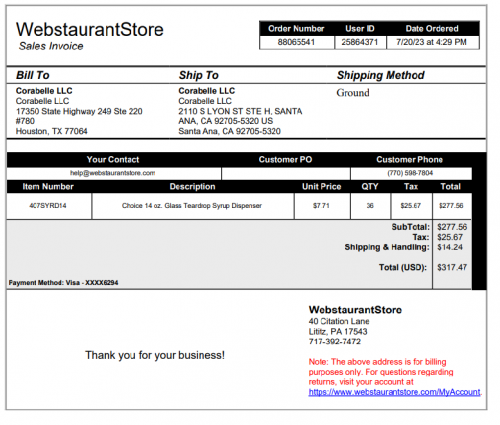This screenshot has height=425, width=500.
Task: Select grand total $317.47
Action: [x=452, y=267]
